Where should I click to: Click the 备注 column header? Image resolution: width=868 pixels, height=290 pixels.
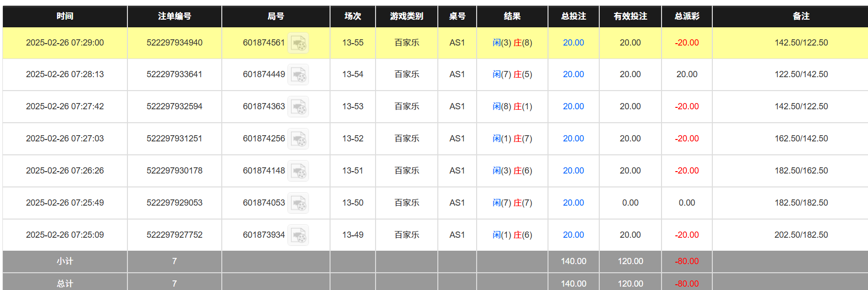(790, 16)
